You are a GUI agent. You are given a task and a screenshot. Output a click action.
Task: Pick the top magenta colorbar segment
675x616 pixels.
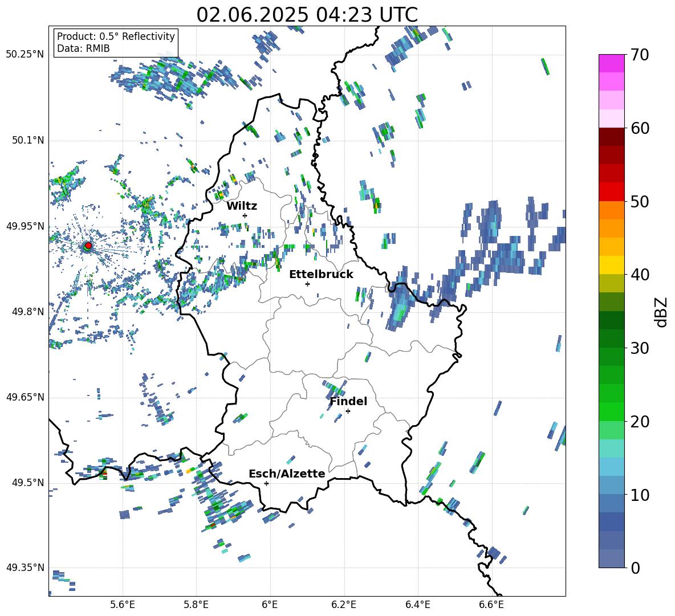coord(611,64)
